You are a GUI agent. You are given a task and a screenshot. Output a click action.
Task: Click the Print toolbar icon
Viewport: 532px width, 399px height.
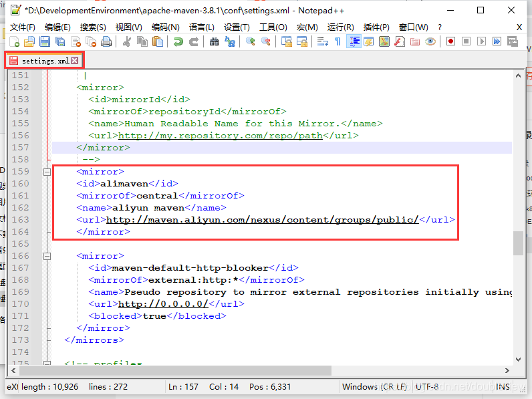pyautogui.click(x=106, y=41)
